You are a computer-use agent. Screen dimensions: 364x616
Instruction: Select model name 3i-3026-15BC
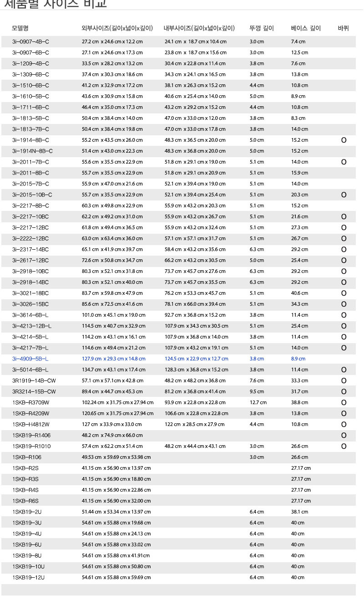tap(30, 304)
